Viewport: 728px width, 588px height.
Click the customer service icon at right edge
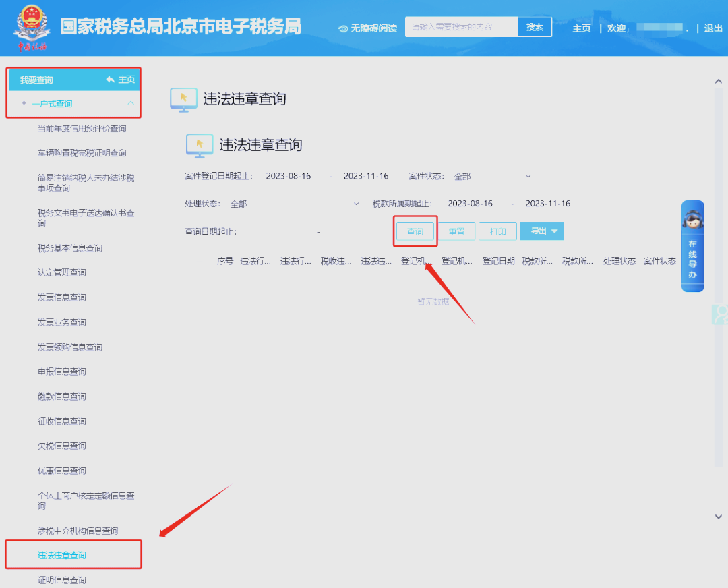(720, 314)
